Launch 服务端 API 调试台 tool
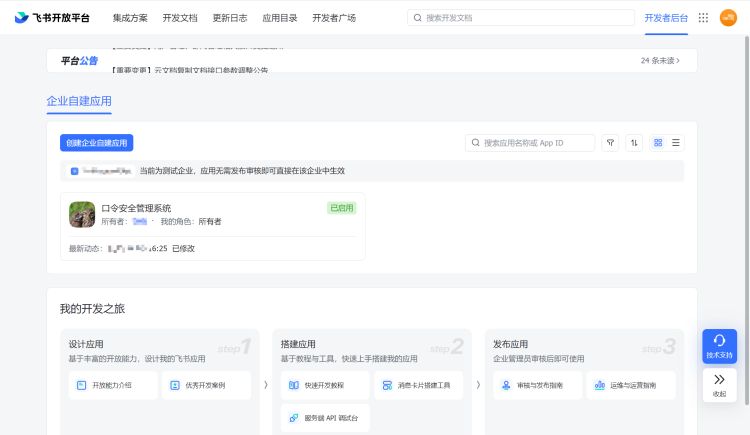 (326, 418)
